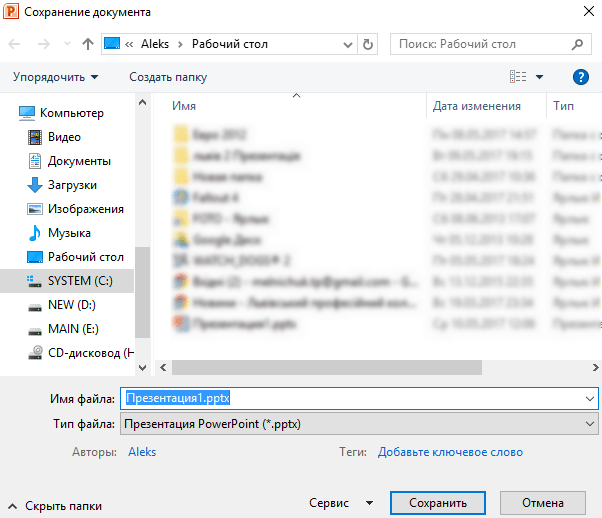
Task: Click Создать папку button
Action: coord(168,77)
